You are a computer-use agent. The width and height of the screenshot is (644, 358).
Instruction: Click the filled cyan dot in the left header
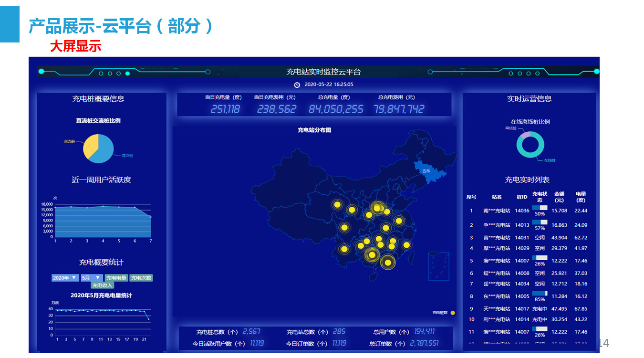[127, 74]
